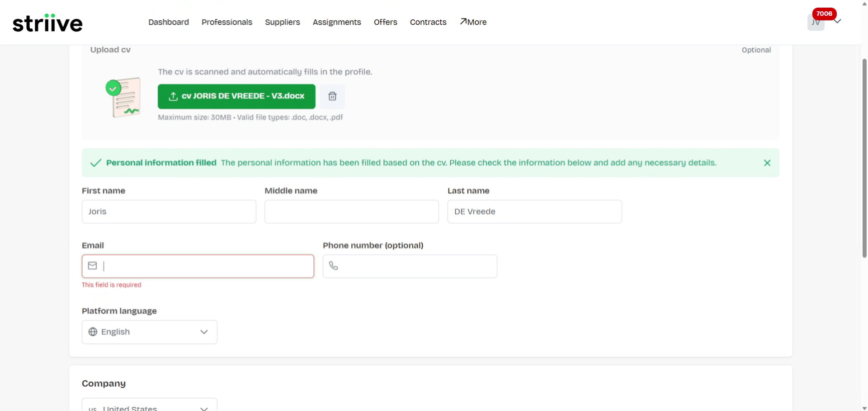Dismiss the Personal information filled banner
The width and height of the screenshot is (868, 411).
[x=767, y=163]
